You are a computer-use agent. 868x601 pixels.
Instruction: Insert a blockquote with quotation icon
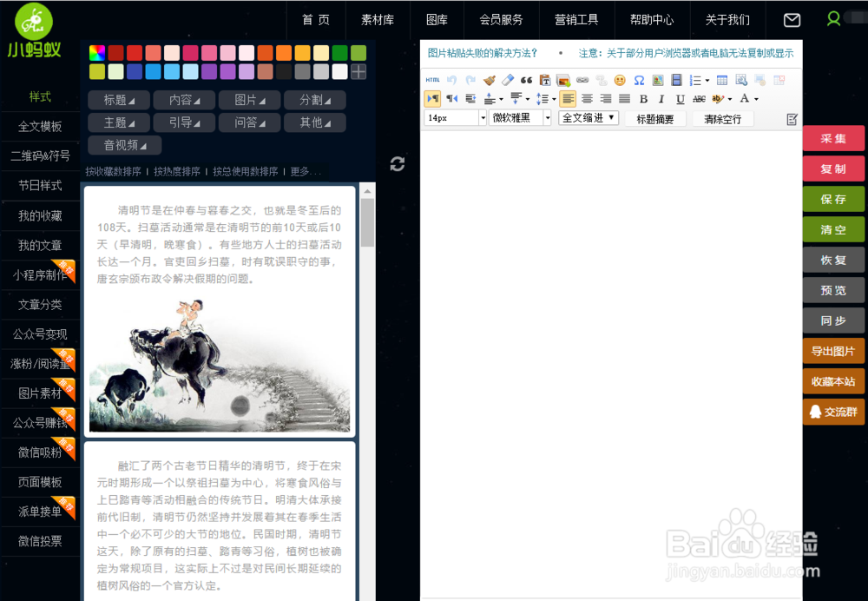coord(527,80)
